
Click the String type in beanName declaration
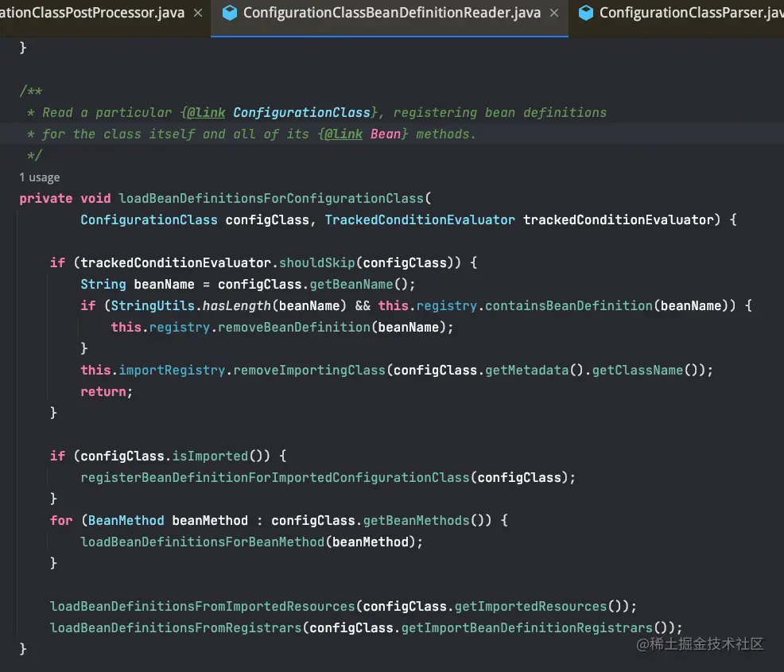click(x=103, y=285)
